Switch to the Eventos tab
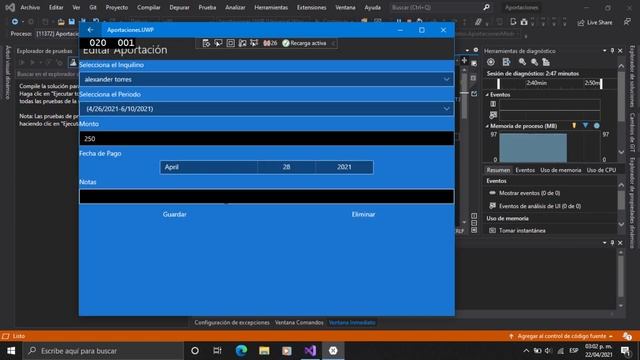 [525, 170]
